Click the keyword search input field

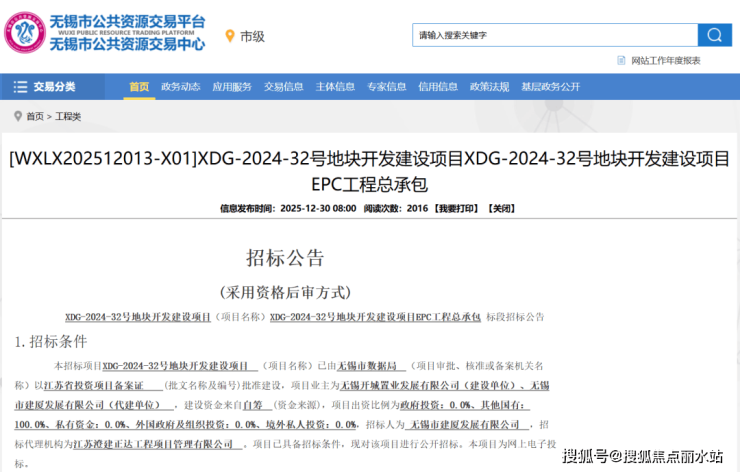[x=554, y=35]
